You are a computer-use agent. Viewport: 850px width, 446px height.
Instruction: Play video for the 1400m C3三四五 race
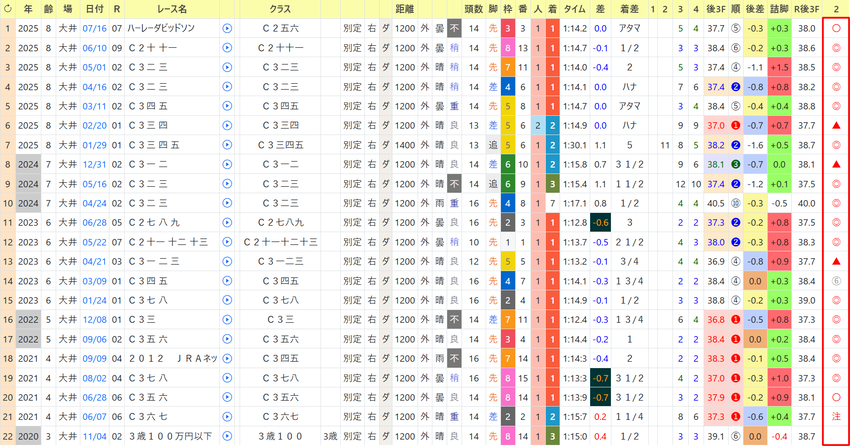tap(227, 145)
